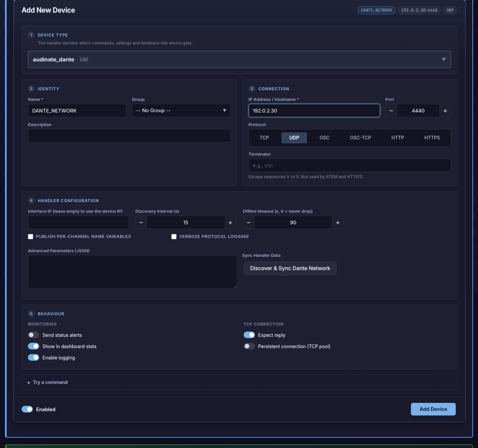
Task: Click the [JS] tag beside audinate_dante
Action: [x=84, y=59]
